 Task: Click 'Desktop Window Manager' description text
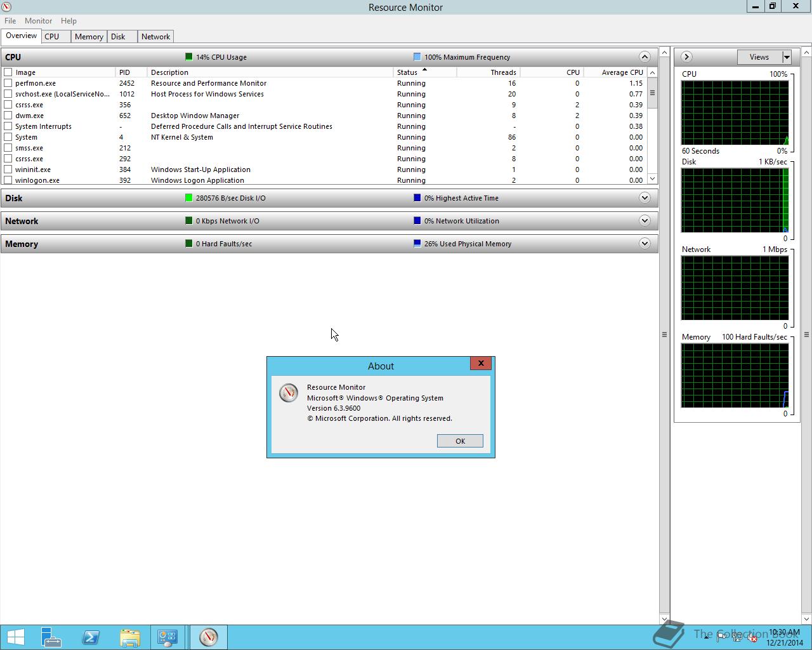pyautogui.click(x=195, y=116)
